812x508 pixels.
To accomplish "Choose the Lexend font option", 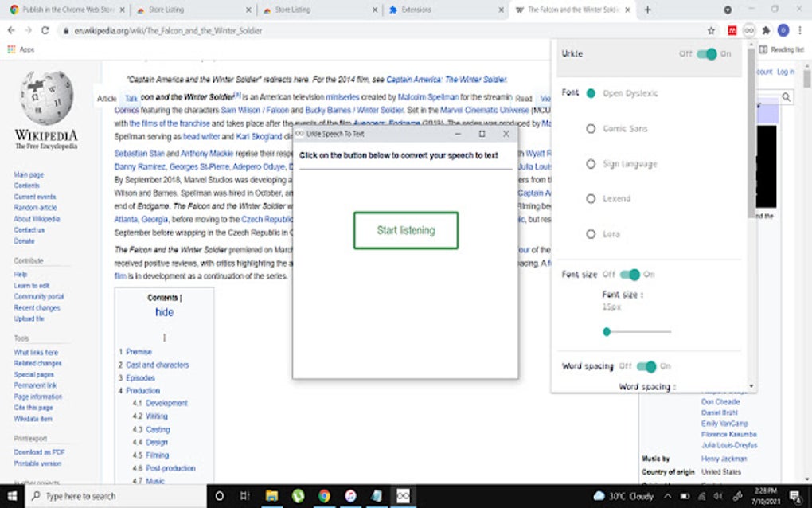I will 591,198.
